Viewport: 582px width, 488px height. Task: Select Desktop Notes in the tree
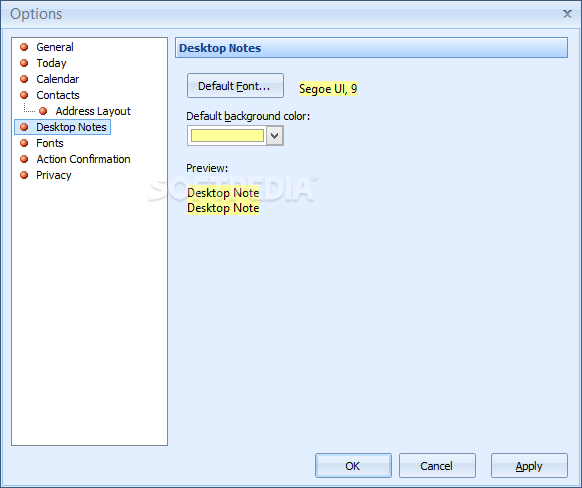click(71, 127)
